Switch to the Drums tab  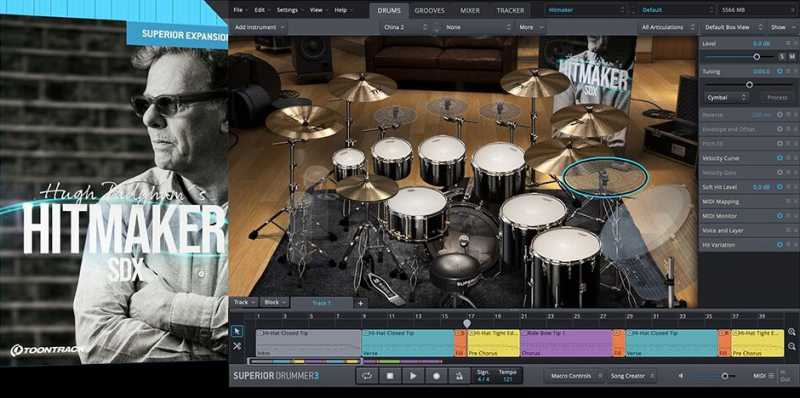coord(389,10)
